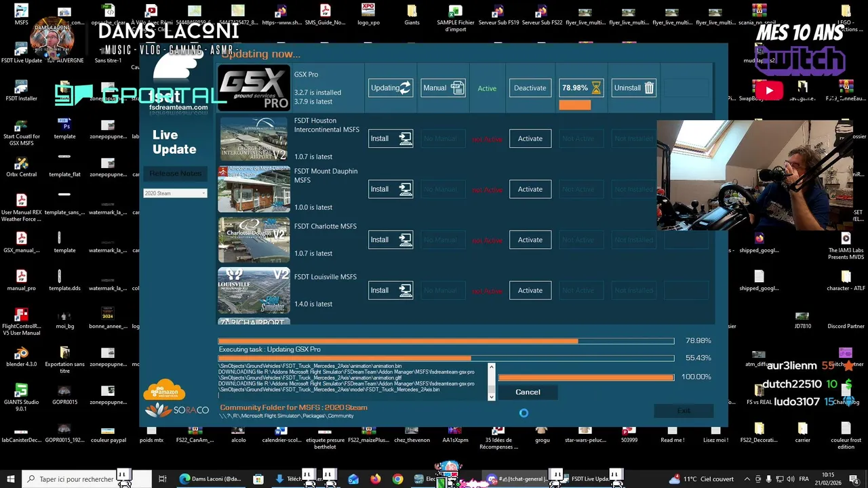This screenshot has width=868, height=488.
Task: Open couleur paypal desktop file
Action: pos(108,432)
